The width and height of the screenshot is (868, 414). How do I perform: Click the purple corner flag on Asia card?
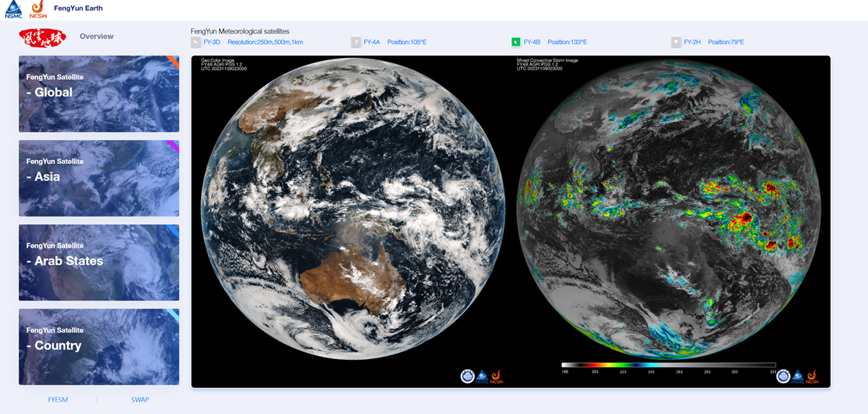174,146
